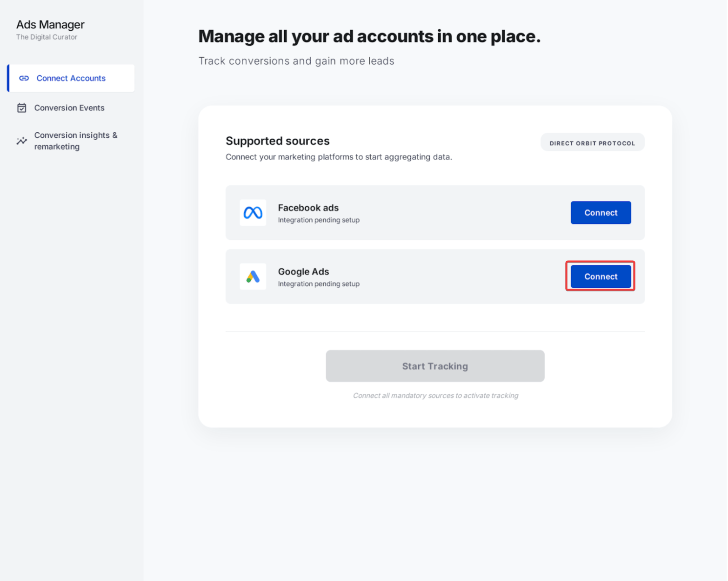
Task: Click the 'Google Ads' label
Action: click(304, 271)
